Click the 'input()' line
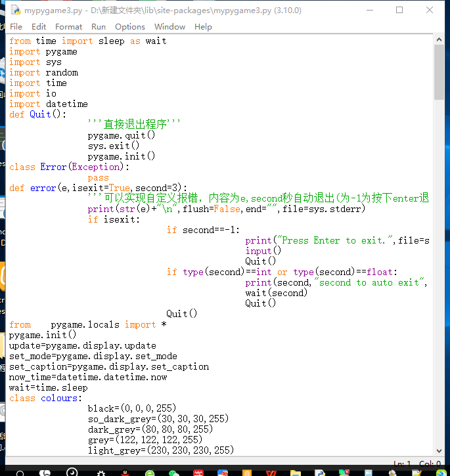The height and width of the screenshot is (476, 450). click(x=263, y=251)
